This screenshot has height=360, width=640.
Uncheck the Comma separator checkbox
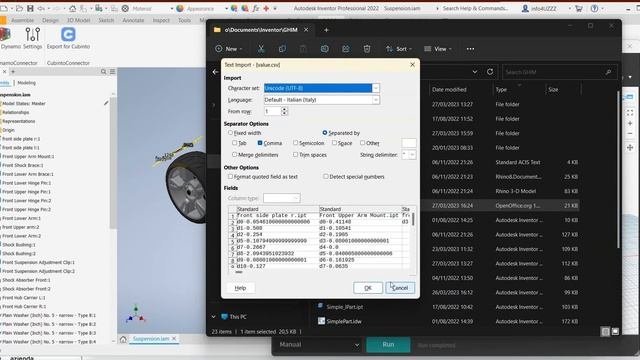(260, 143)
